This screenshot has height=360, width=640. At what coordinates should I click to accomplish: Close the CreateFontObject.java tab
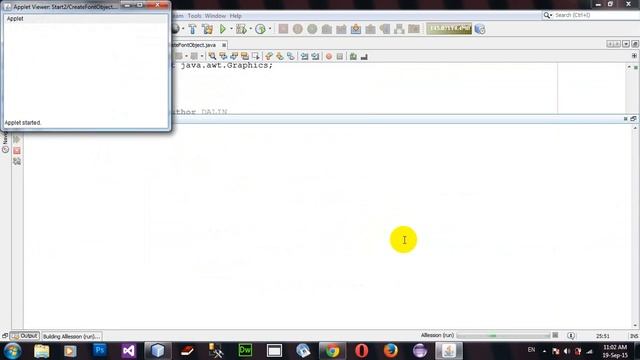(x=224, y=45)
